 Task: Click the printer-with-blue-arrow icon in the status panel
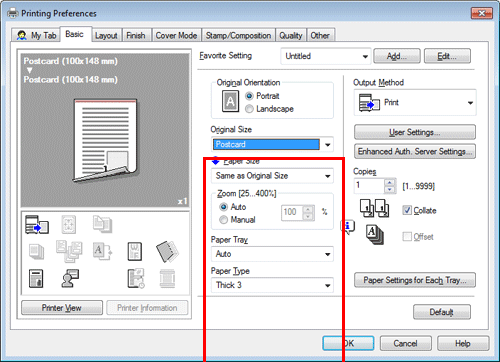pyautogui.click(x=37, y=224)
